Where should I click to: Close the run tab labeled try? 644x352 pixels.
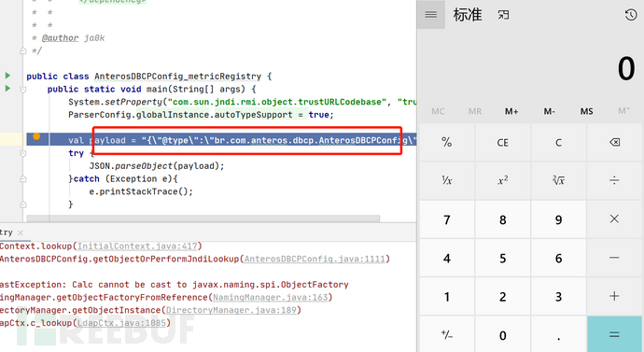(21, 232)
